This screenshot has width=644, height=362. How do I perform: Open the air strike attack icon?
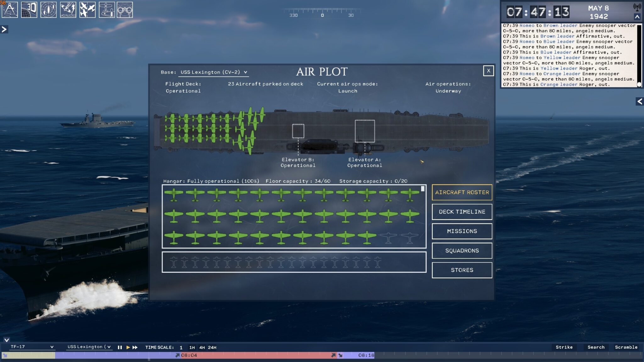pos(68,10)
